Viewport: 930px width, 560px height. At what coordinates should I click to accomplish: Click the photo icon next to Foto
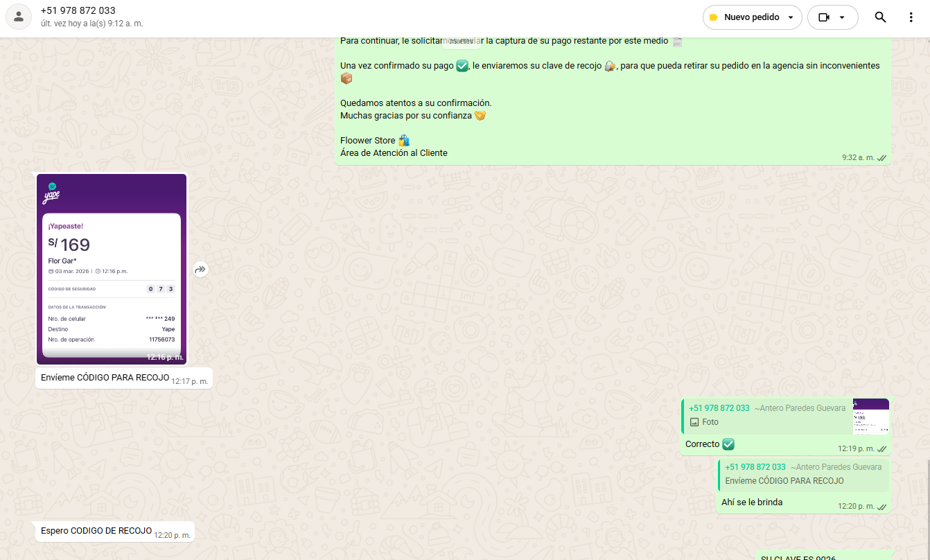pos(694,422)
